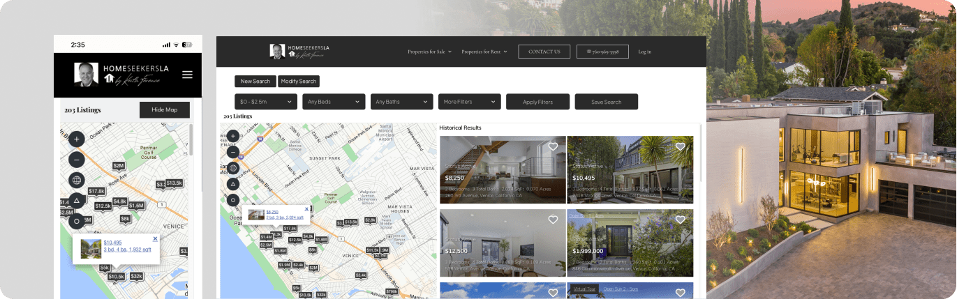Close the $8,250 popup on the desktop map
The height and width of the screenshot is (299, 980).
pyautogui.click(x=306, y=208)
